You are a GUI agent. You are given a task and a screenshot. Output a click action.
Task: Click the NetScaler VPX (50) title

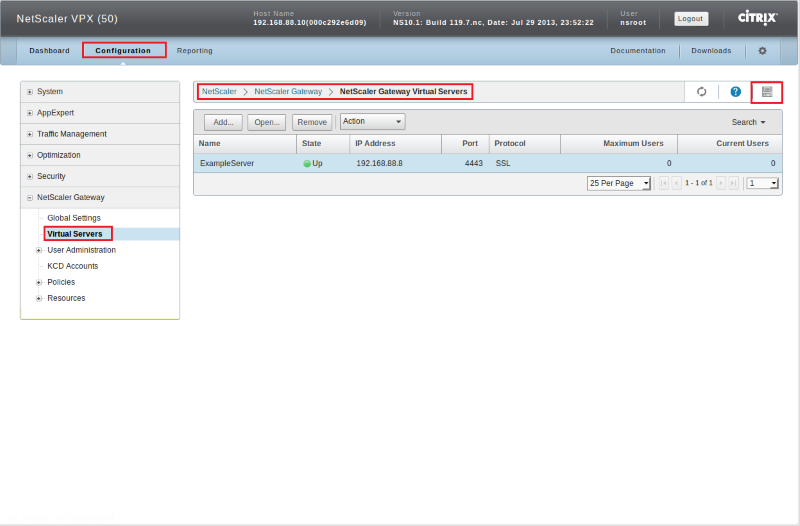click(x=67, y=19)
